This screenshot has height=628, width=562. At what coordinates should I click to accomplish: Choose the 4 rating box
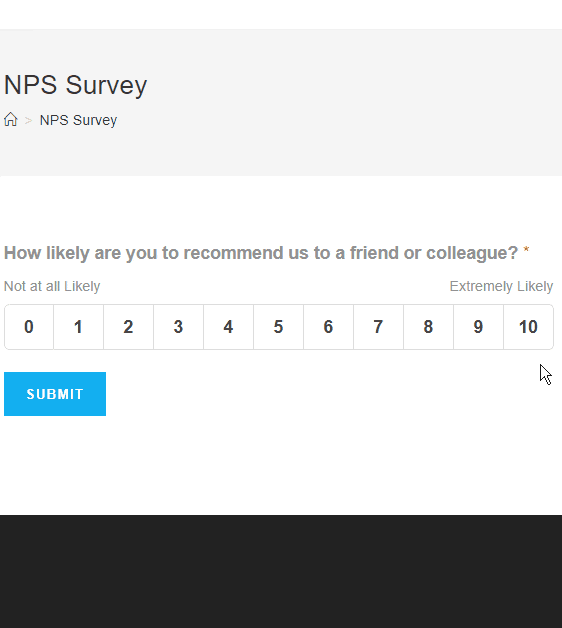click(229, 327)
